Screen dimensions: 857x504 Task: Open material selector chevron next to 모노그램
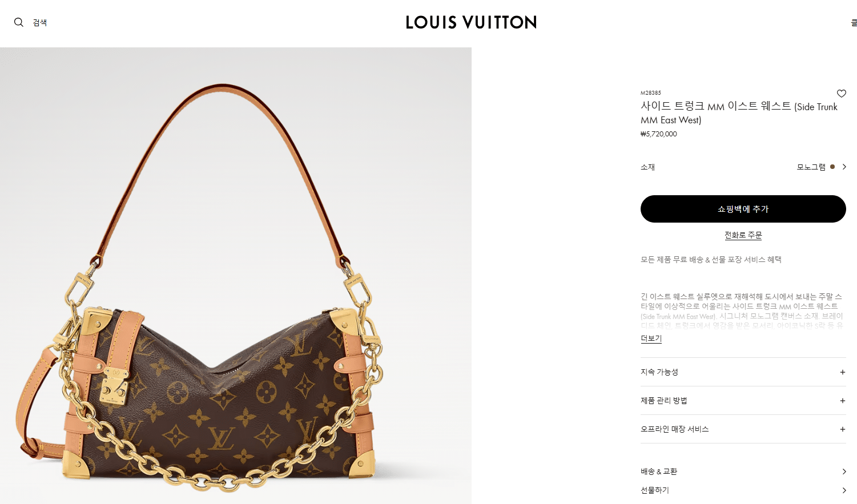[844, 167]
